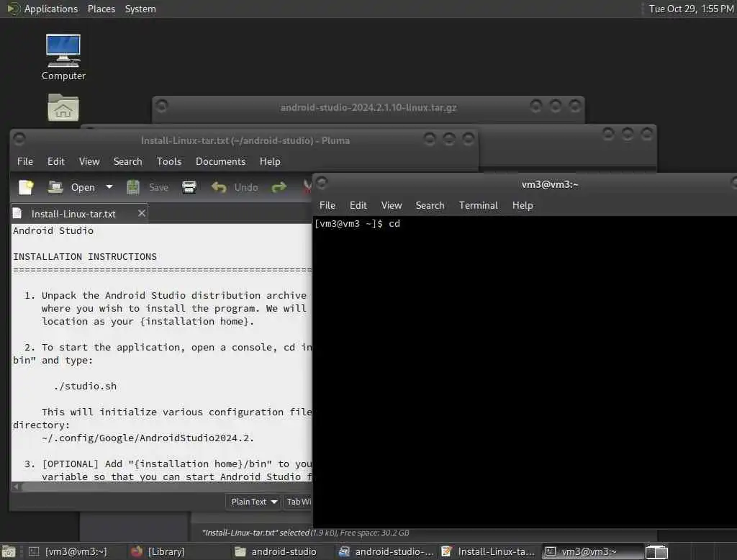Screen dimensions: 737x560
Task: Click the left scroll arrow in Pluma
Action: point(17,487)
